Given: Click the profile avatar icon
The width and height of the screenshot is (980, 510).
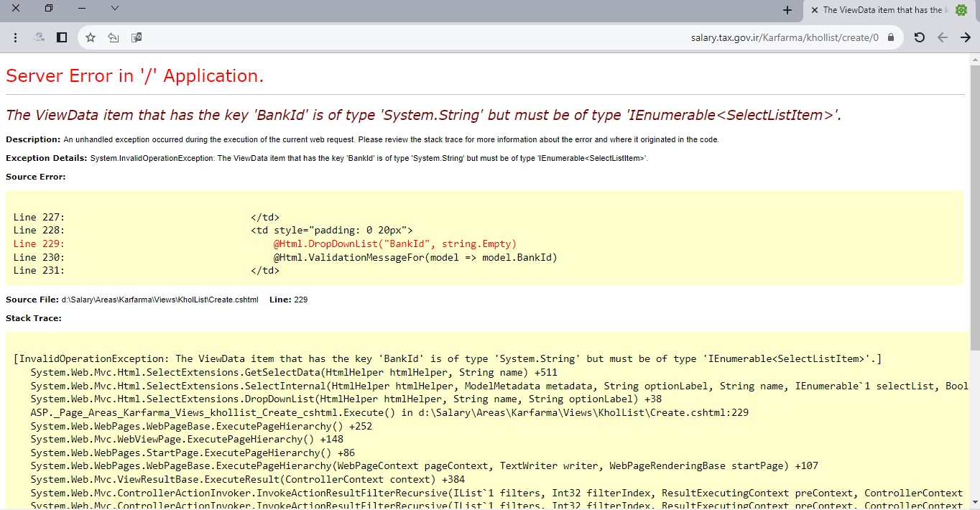Looking at the screenshot, I should point(40,37).
